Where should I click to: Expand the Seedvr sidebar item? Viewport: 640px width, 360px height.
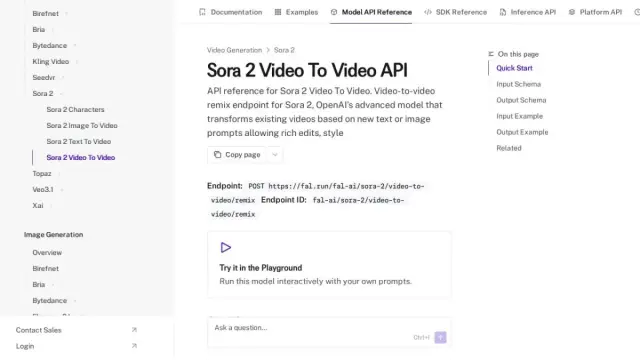tap(44, 78)
